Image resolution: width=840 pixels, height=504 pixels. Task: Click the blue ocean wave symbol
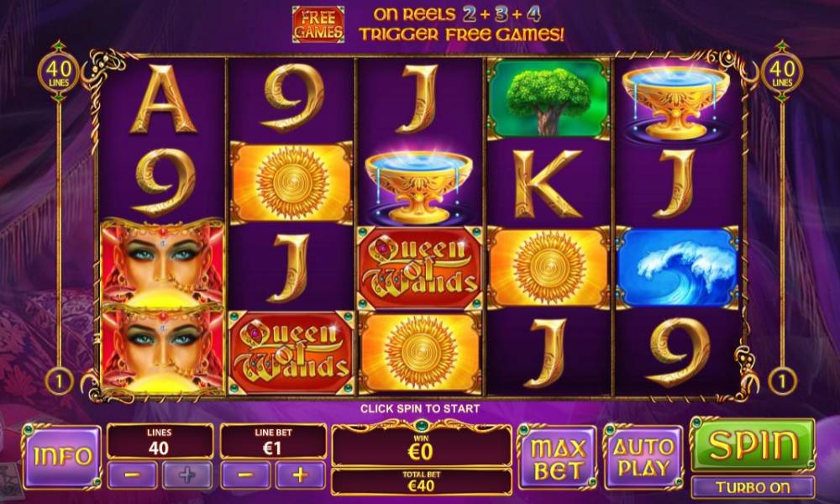tap(677, 268)
